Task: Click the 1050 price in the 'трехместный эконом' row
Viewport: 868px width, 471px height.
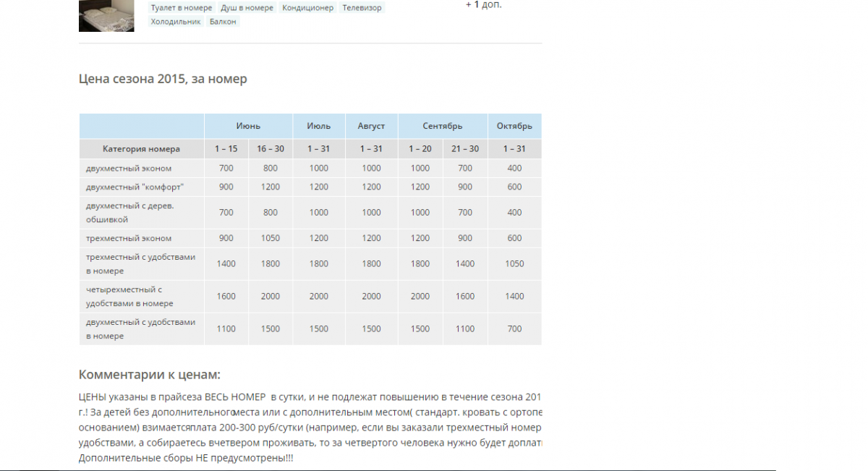Action: pos(271,238)
